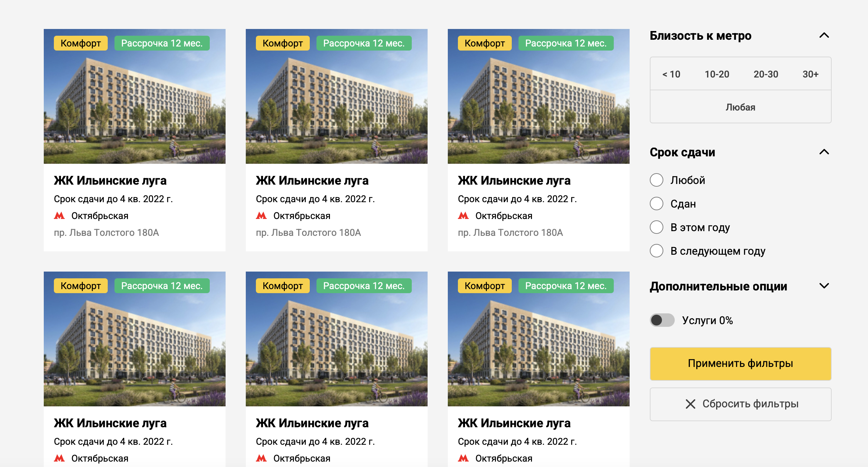This screenshot has width=868, height=467.
Task: Select Любая metro distance option
Action: coord(740,107)
